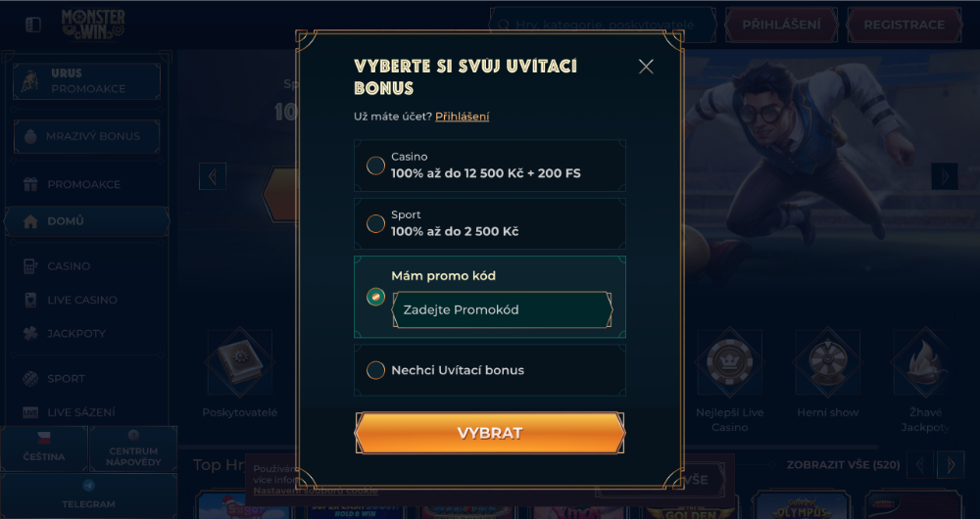Click the orange VYBRAT button
This screenshot has height=519, width=980.
(x=490, y=433)
